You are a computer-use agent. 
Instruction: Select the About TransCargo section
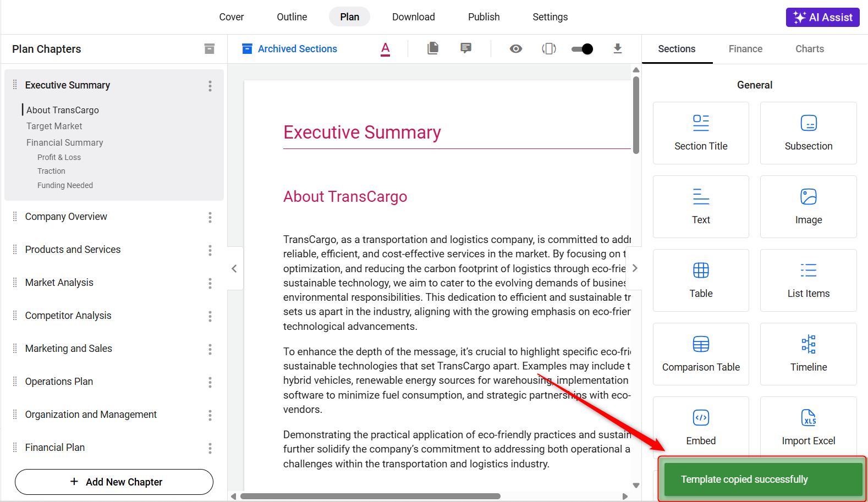click(x=63, y=110)
